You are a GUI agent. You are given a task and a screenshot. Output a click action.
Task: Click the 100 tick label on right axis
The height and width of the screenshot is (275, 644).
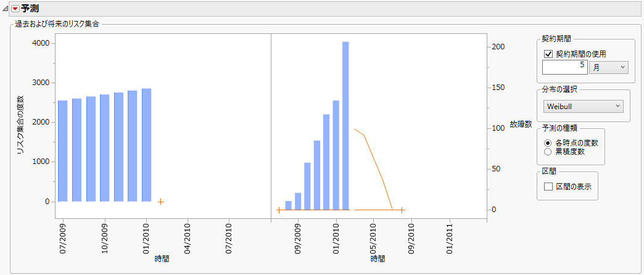(x=498, y=128)
